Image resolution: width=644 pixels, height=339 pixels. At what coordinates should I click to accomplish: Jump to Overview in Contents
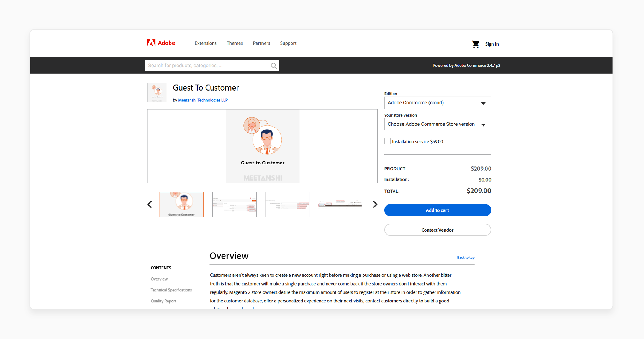159,279
